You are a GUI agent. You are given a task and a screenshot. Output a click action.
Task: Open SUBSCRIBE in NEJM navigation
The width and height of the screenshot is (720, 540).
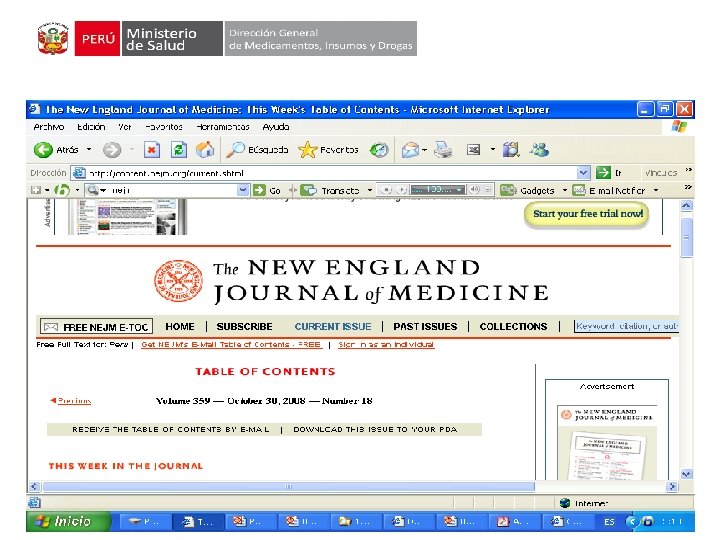(244, 326)
